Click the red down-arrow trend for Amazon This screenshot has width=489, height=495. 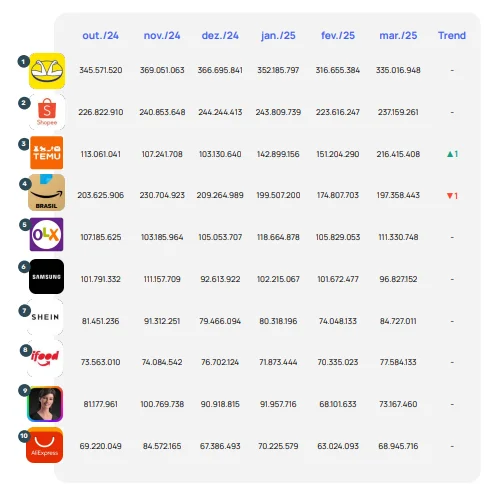[x=452, y=196]
